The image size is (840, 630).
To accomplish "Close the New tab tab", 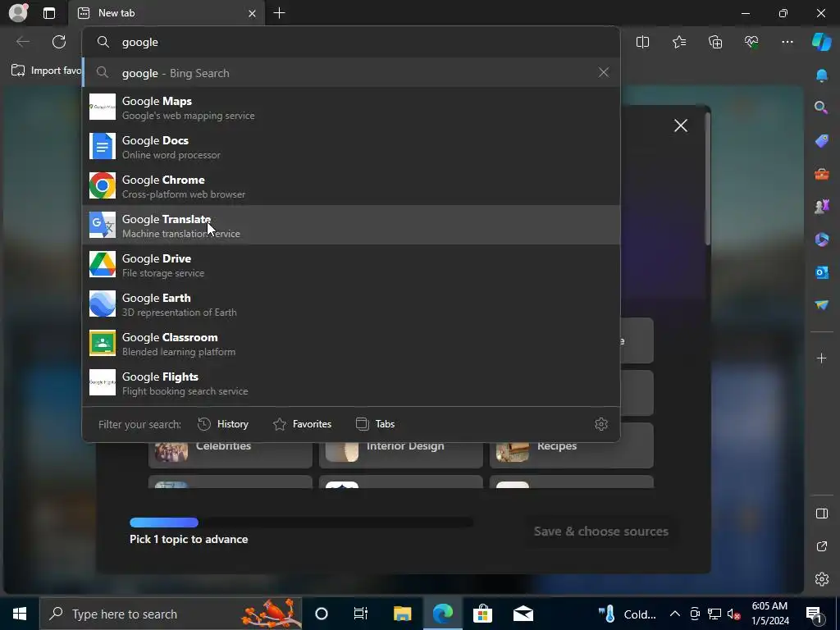I will point(252,13).
